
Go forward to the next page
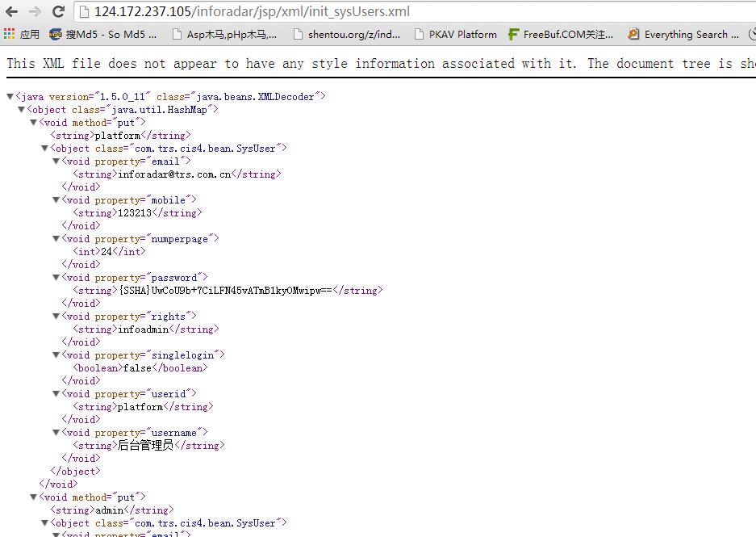pos(35,11)
